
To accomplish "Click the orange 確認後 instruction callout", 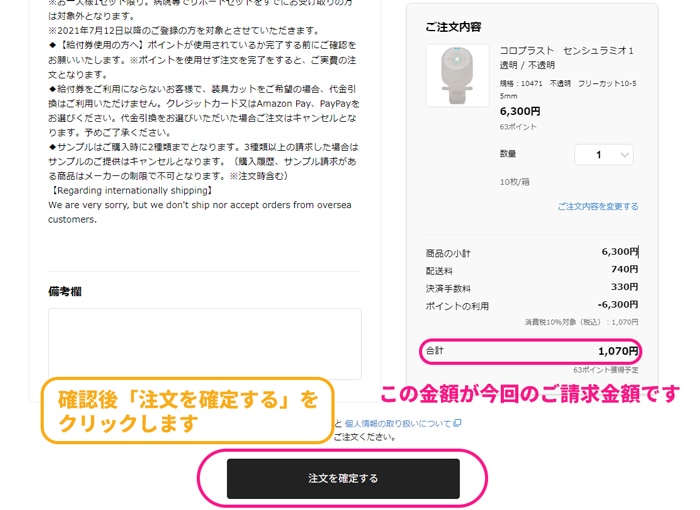I will tap(186, 411).
